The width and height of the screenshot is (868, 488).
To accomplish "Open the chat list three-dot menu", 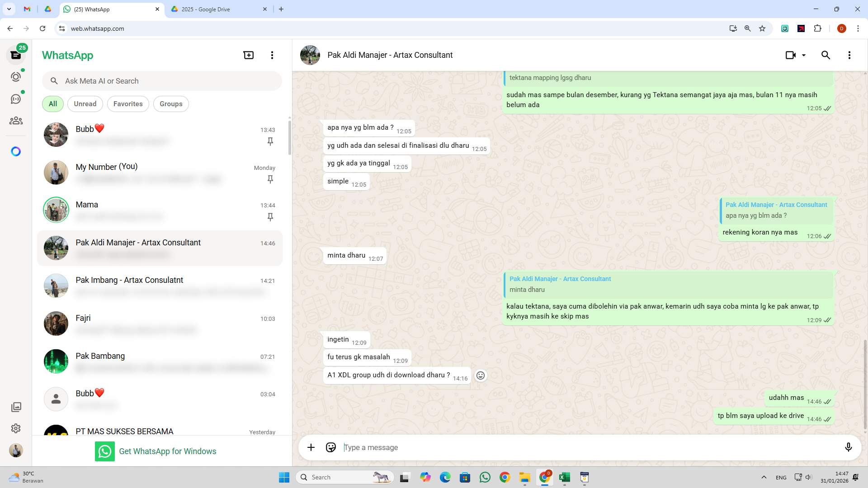I will click(272, 55).
